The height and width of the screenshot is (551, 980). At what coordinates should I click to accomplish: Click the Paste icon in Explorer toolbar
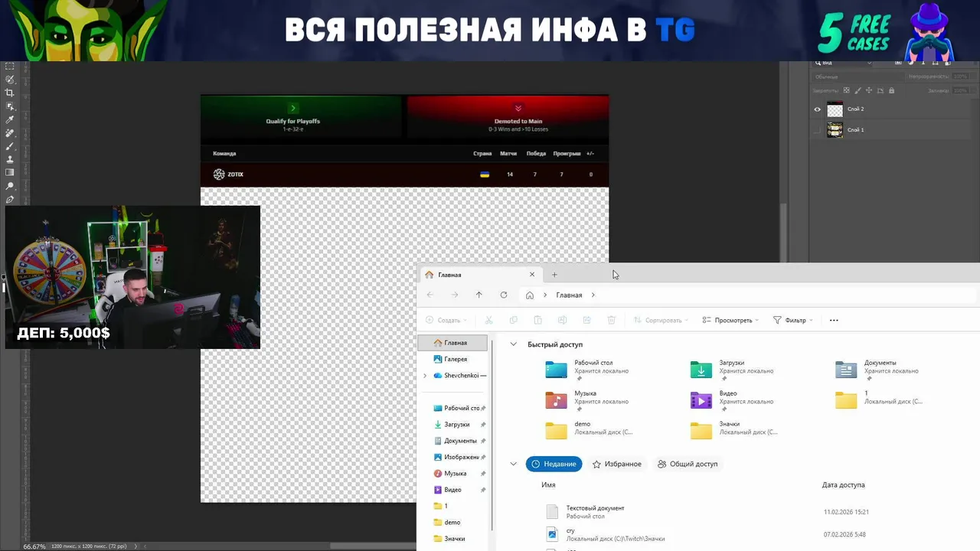537,320
